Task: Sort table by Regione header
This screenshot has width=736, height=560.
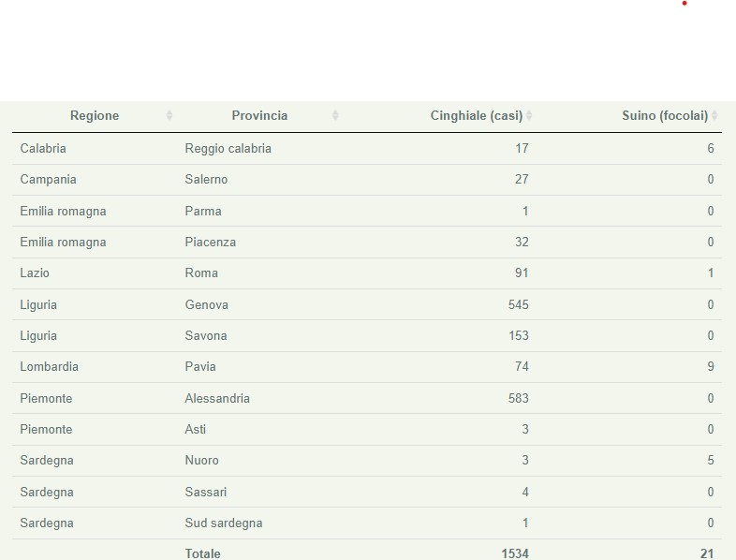Action: coord(95,116)
